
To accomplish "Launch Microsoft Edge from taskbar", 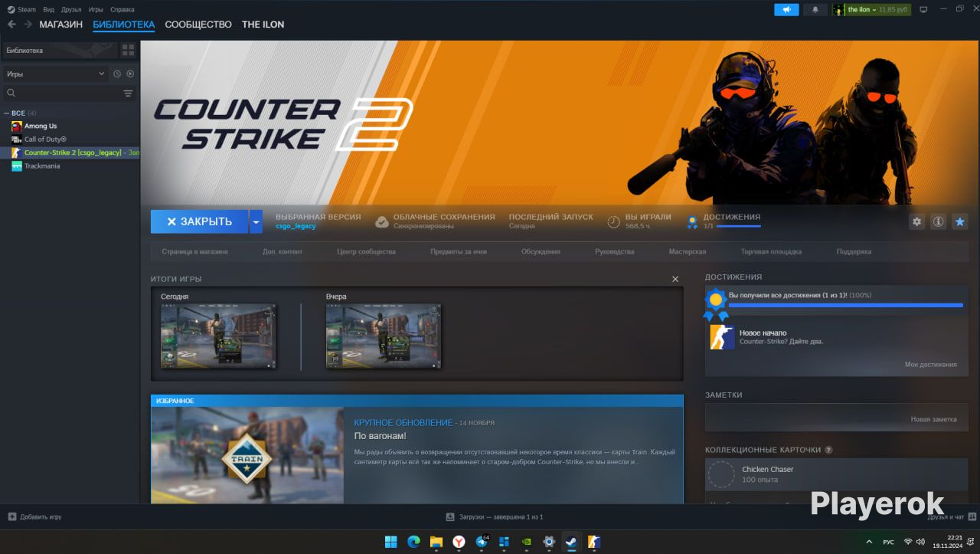I will [413, 542].
